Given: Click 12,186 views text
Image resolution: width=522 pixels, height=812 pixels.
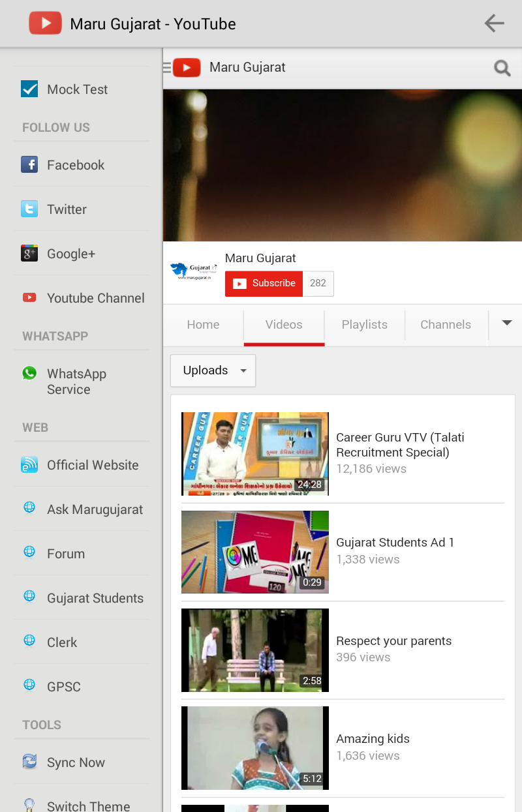Looking at the screenshot, I should 371,469.
